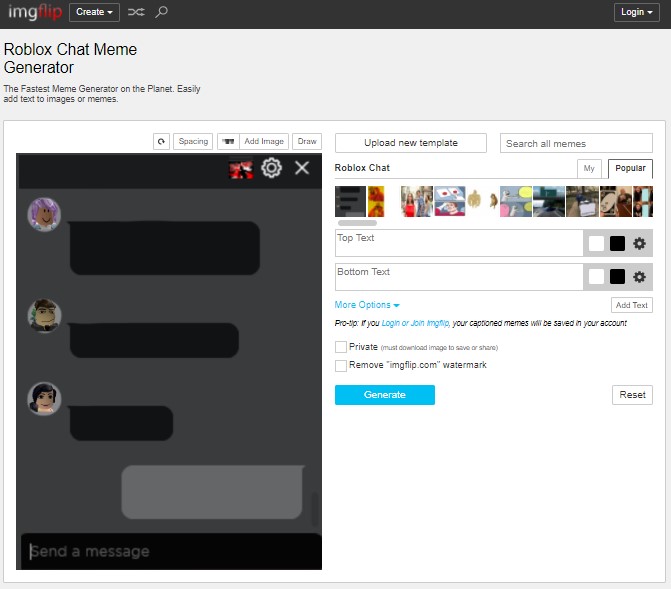Click the Top Text input field
The width and height of the screenshot is (671, 589).
click(459, 243)
